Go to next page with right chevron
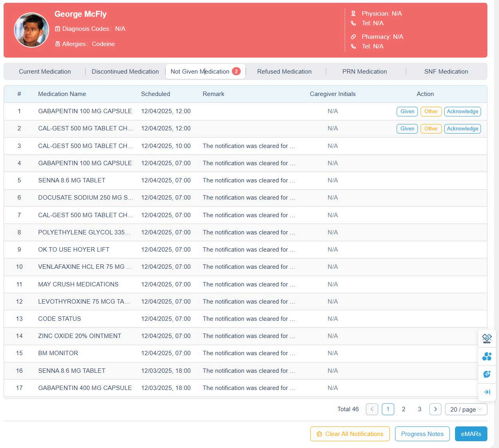 coord(435,409)
